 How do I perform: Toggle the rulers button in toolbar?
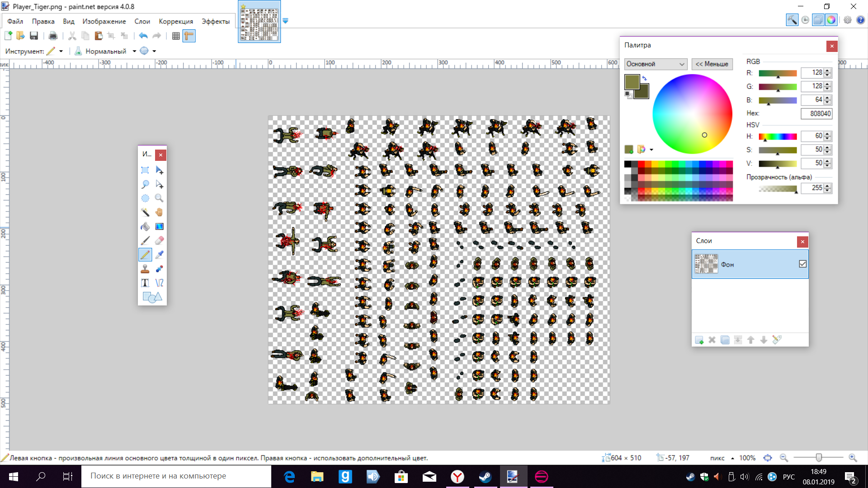click(189, 36)
